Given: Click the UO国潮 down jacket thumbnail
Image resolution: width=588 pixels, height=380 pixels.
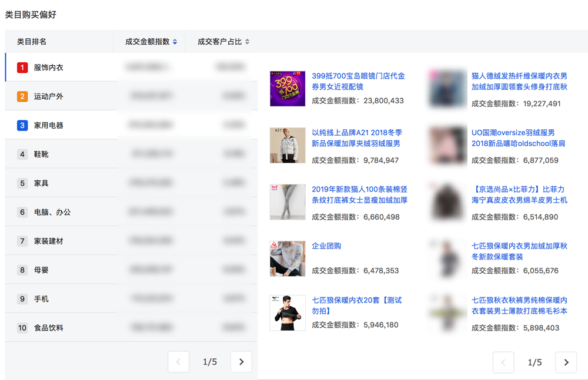Looking at the screenshot, I should coord(447,146).
